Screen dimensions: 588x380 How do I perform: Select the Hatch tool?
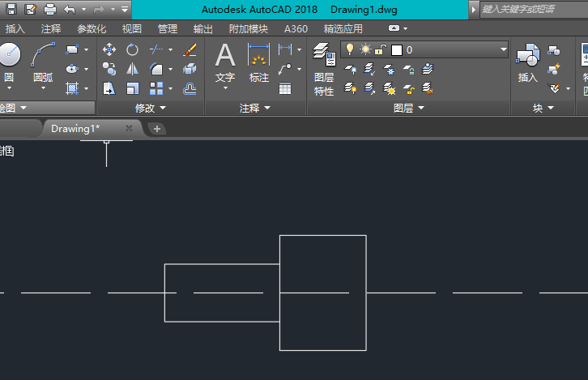72,88
